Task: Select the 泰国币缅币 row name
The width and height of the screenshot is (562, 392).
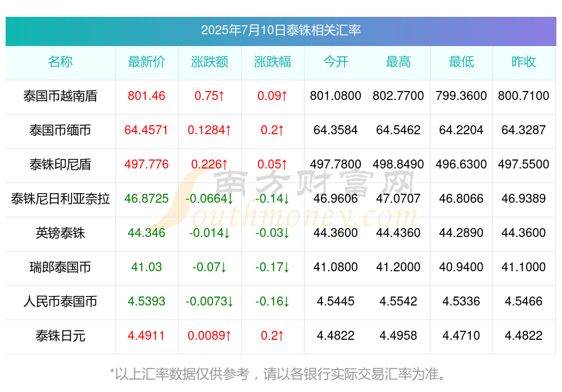Action: pyautogui.click(x=60, y=130)
